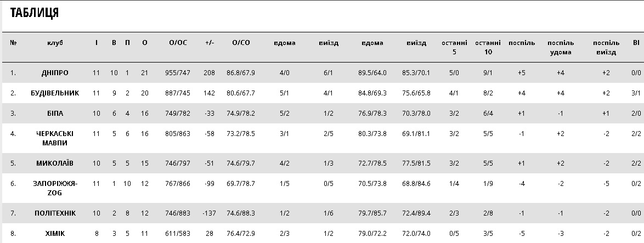Select the ПОЛІТЕХНІК club row name
This screenshot has width=644, height=243.
coord(55,213)
